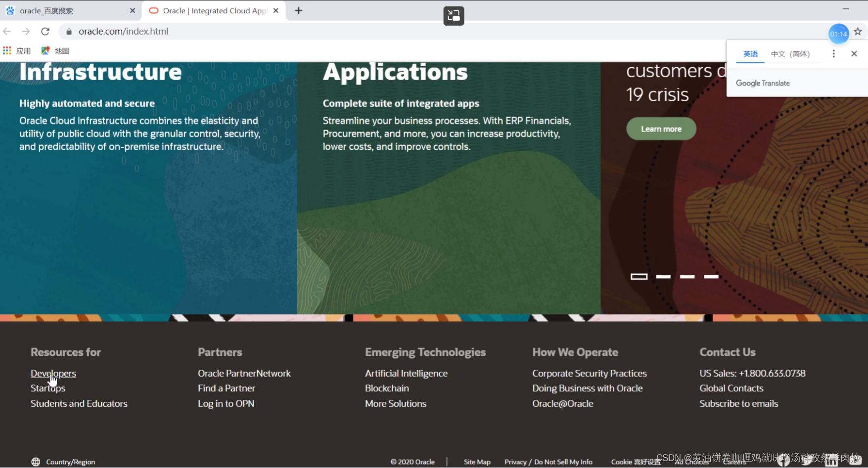Select the first carousel slide indicator

tap(639, 276)
